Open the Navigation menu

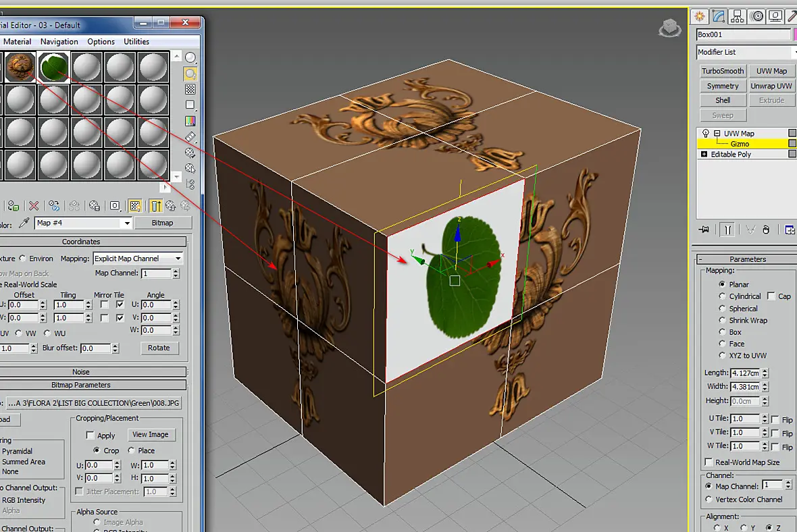pos(59,42)
